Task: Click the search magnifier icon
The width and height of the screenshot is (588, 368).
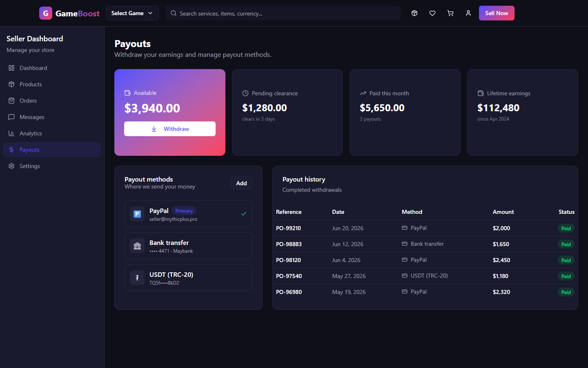Action: [x=174, y=13]
